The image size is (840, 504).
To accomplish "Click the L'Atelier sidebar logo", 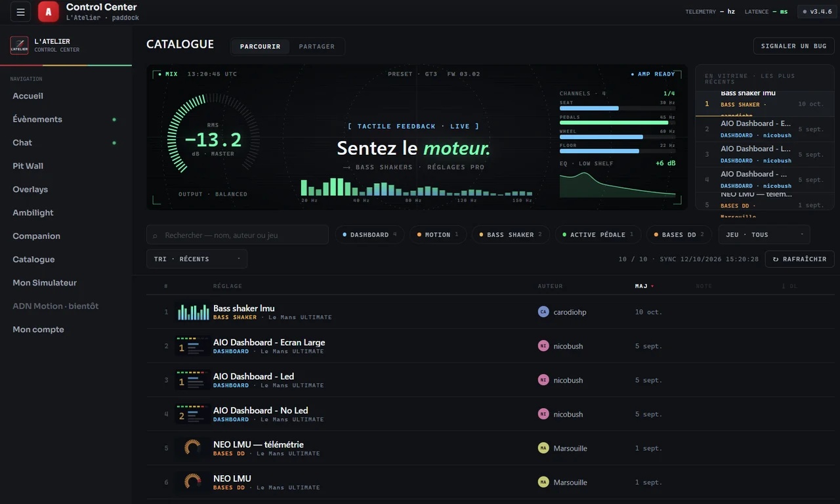I will pos(19,45).
